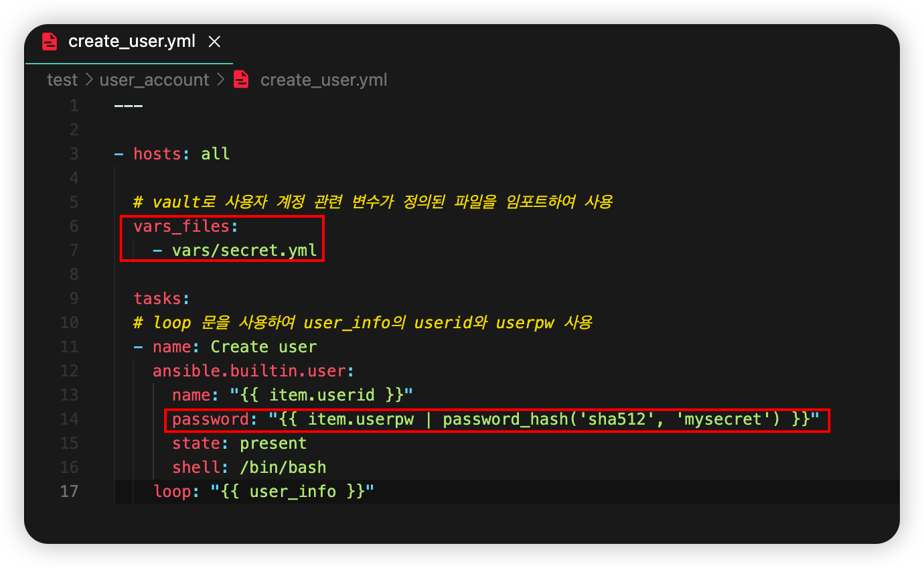Click the '{{ item.userid }}' value
Image resolution: width=924 pixels, height=568 pixels.
click(321, 395)
